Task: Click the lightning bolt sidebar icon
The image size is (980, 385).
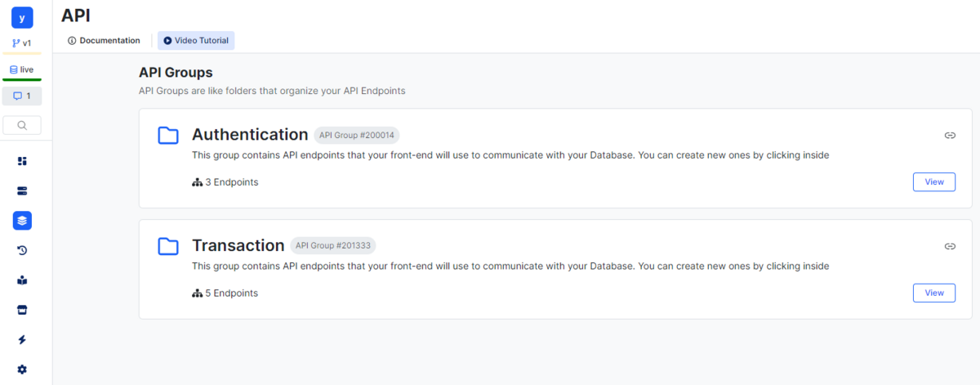Action: [x=22, y=339]
